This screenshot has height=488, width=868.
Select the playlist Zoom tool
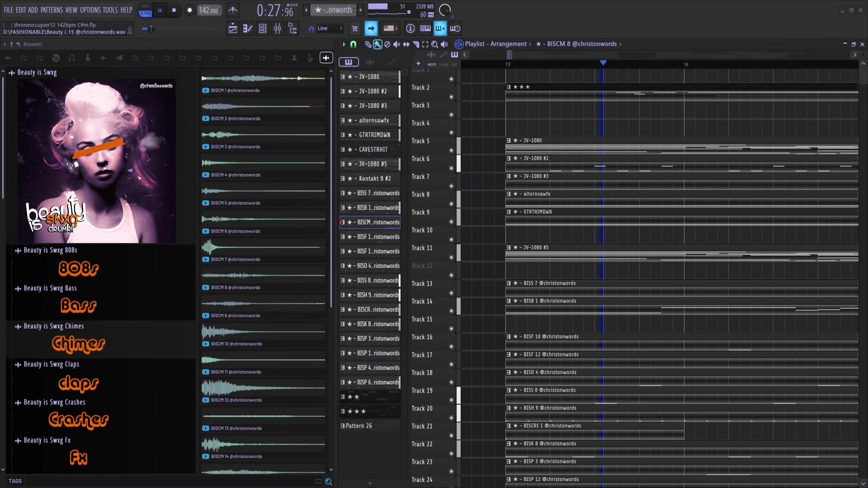click(434, 44)
